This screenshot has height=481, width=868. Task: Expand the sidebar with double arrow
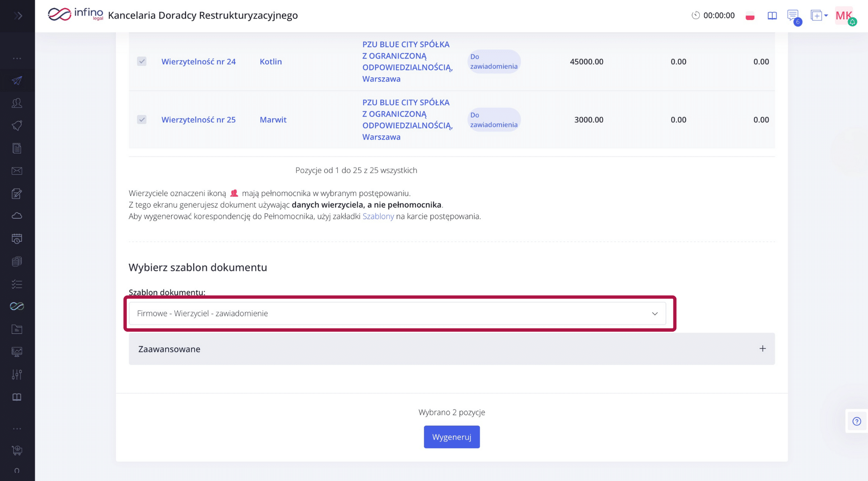coord(18,16)
